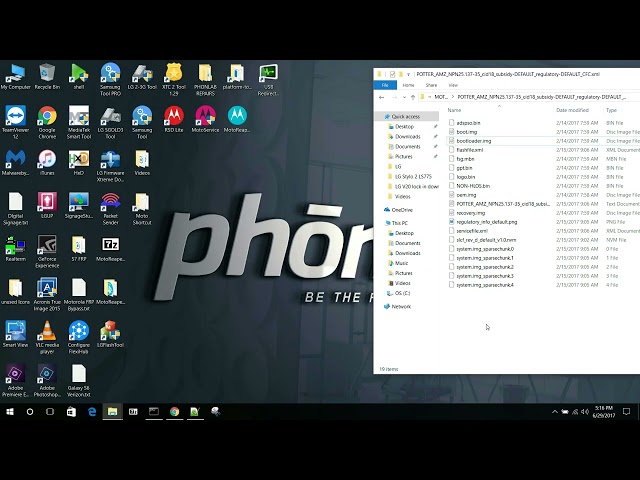Open the HxD hex editor icon
Viewport: 640px width, 480px height.
pyautogui.click(x=79, y=162)
